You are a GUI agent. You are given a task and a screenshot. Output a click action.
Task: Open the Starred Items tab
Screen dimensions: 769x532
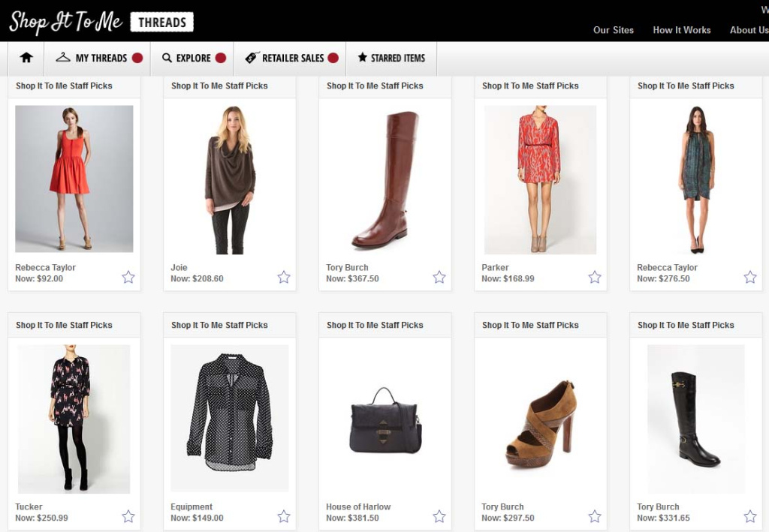click(x=391, y=59)
